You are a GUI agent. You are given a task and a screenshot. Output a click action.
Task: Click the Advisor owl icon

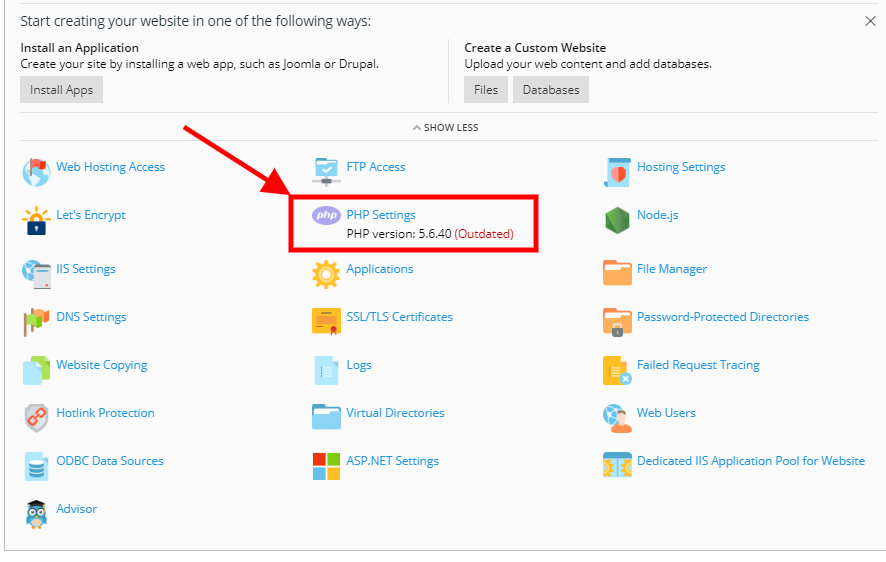pyautogui.click(x=36, y=514)
